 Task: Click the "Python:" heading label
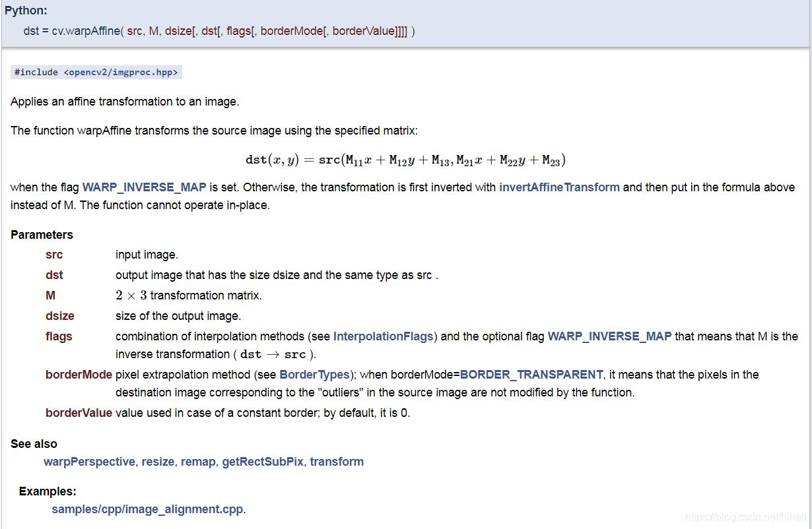point(26,12)
